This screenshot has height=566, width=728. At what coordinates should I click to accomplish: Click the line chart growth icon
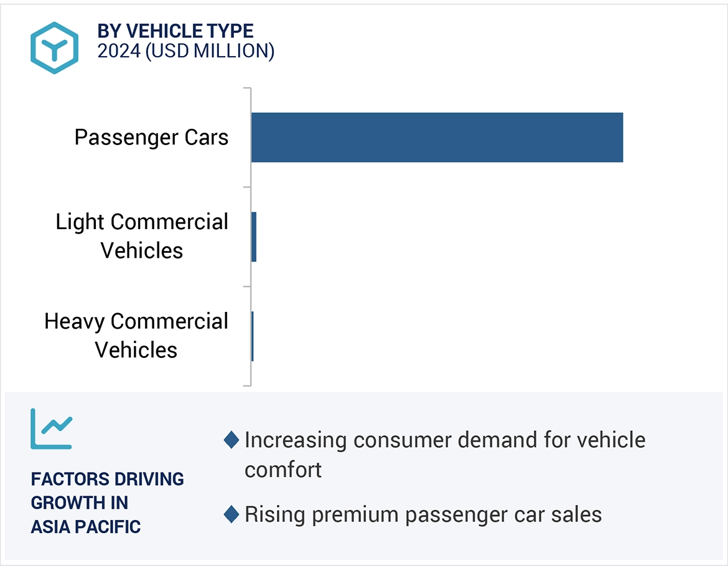coord(51,428)
